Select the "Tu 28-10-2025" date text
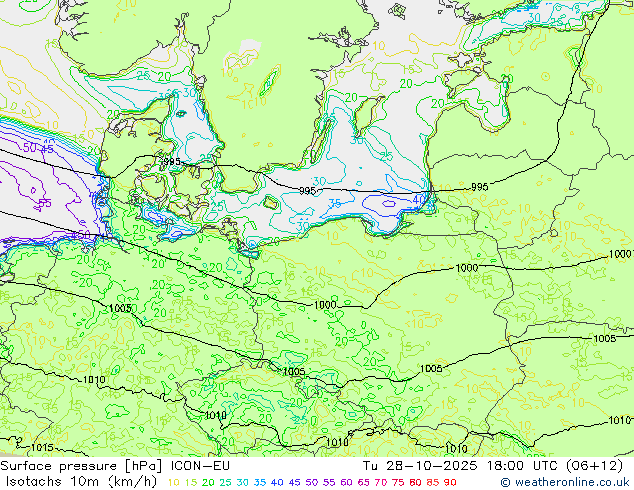The width and height of the screenshot is (634, 490). (x=419, y=466)
